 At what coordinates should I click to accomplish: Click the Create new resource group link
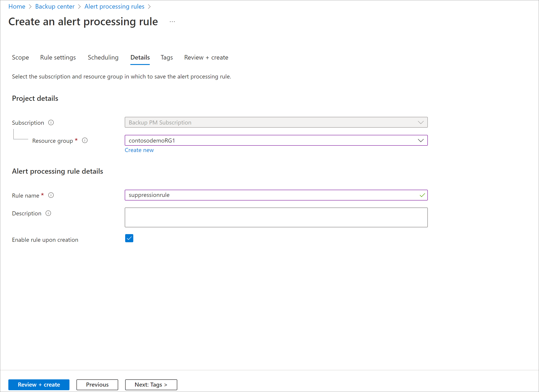139,150
